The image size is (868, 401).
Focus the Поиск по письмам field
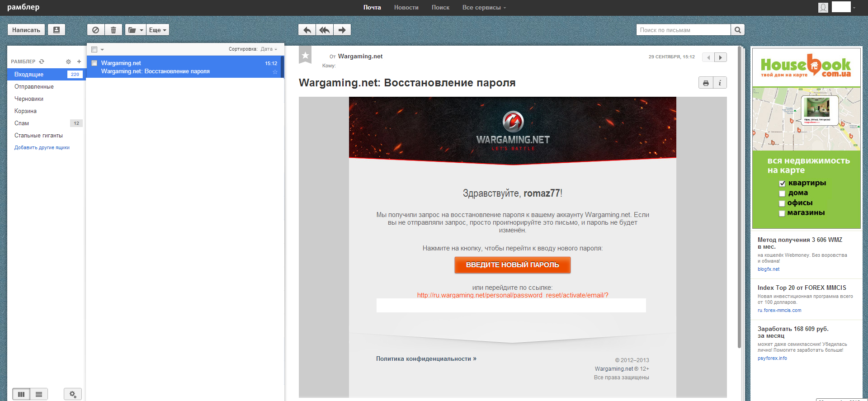[684, 30]
